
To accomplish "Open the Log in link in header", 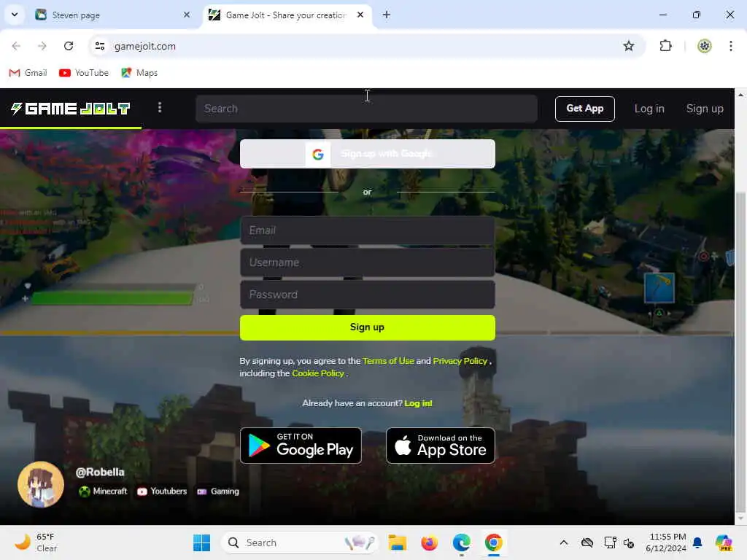I will (649, 109).
